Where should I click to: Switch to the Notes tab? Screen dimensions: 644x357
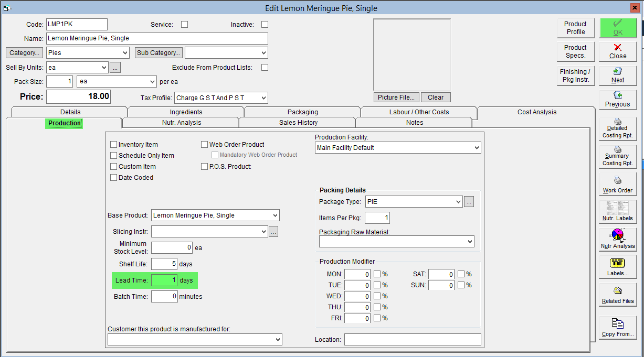pos(414,123)
